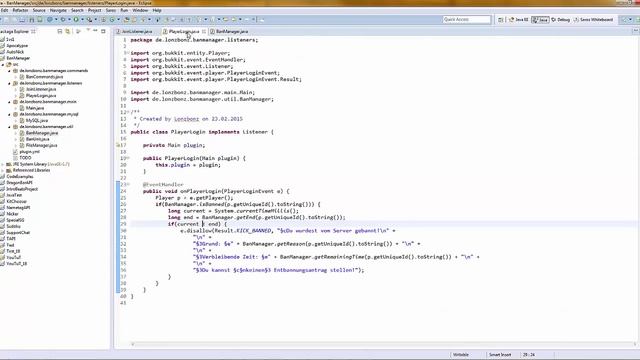The width and height of the screenshot is (640, 360).
Task: Minimize the editor area
Action: (x=636, y=31)
